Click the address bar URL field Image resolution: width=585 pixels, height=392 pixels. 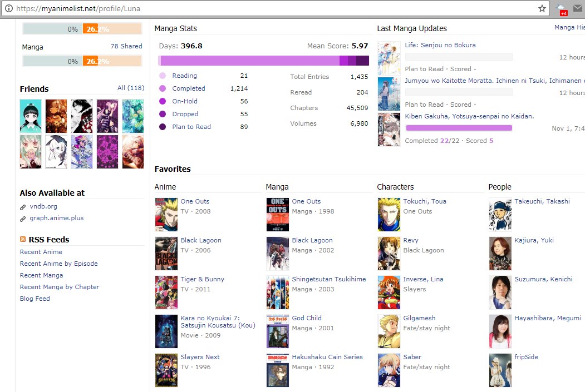pos(274,8)
